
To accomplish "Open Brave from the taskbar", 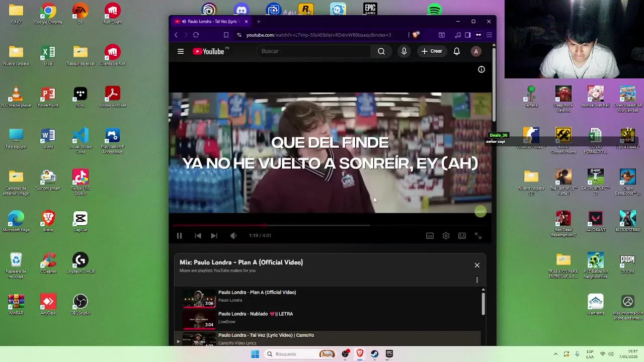I will click(360, 354).
